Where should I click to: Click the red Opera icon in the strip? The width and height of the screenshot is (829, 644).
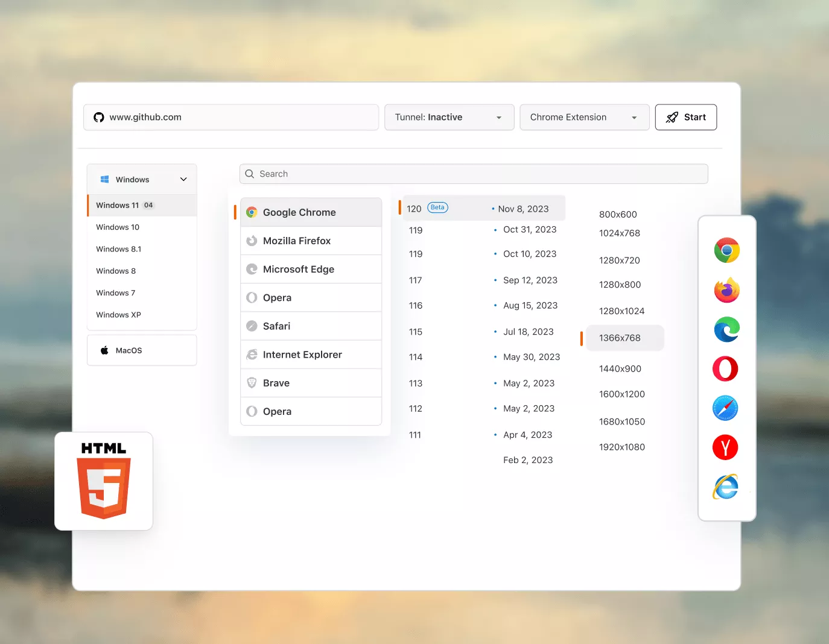[725, 368]
